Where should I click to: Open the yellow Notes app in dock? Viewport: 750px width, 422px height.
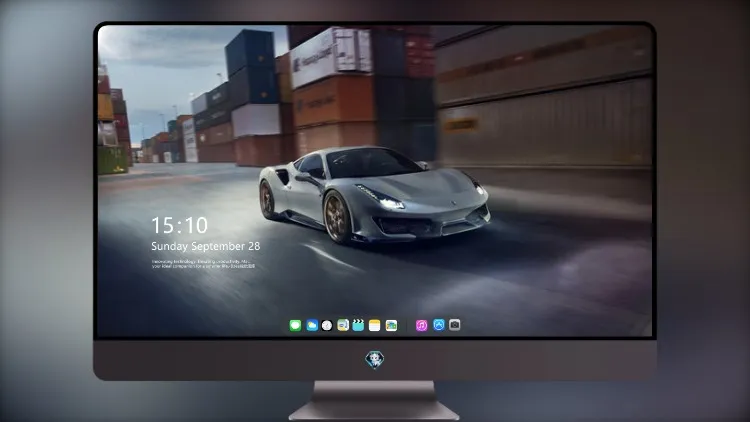375,325
